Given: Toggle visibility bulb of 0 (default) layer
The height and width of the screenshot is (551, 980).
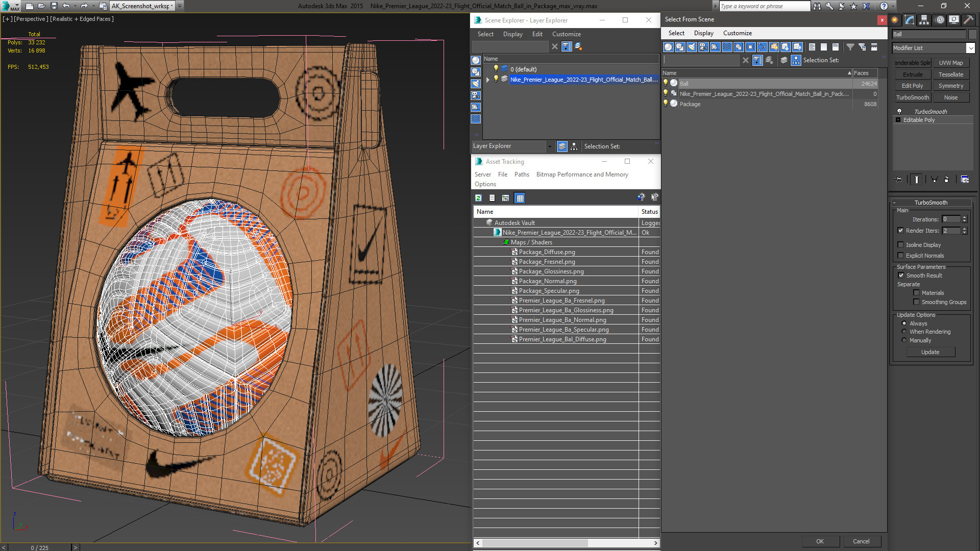Looking at the screenshot, I should point(495,69).
